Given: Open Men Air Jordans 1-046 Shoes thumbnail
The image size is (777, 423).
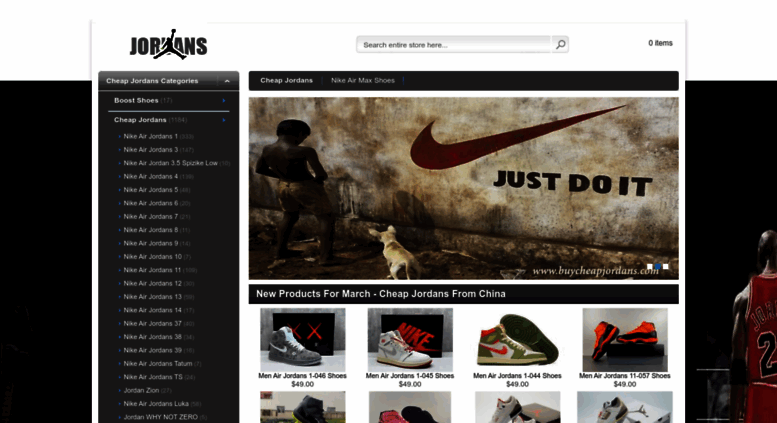Looking at the screenshot, I should pos(303,340).
